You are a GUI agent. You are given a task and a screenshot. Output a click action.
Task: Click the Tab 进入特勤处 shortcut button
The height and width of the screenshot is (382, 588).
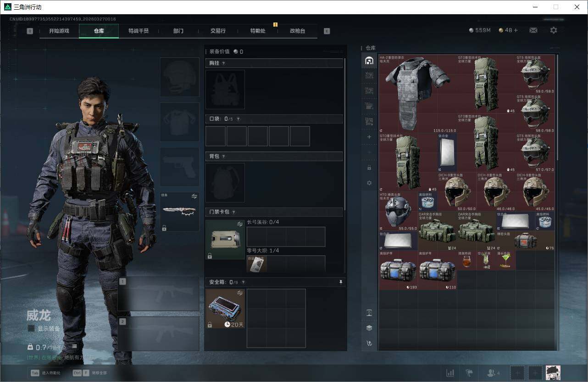pos(45,372)
